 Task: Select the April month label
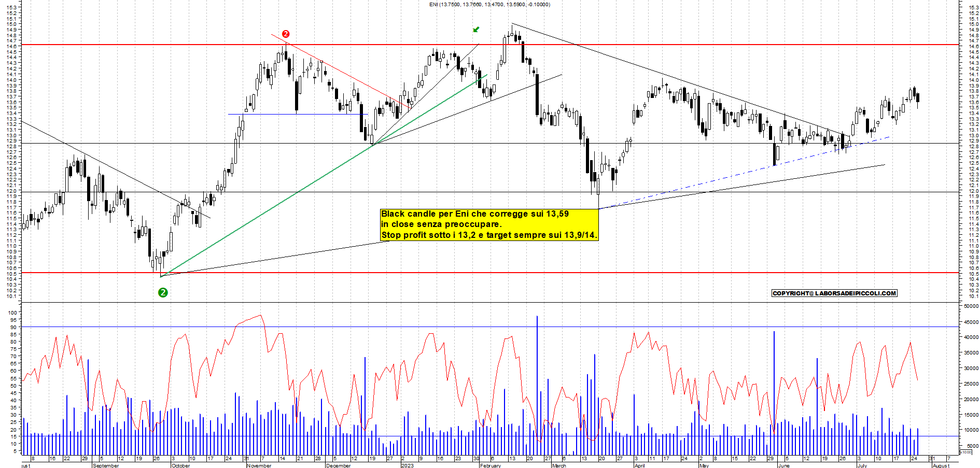pos(639,465)
